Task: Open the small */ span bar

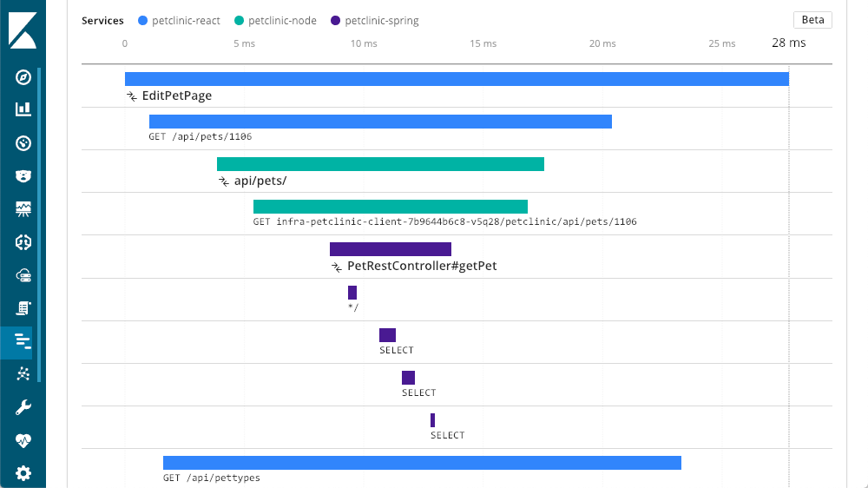Action: tap(352, 293)
